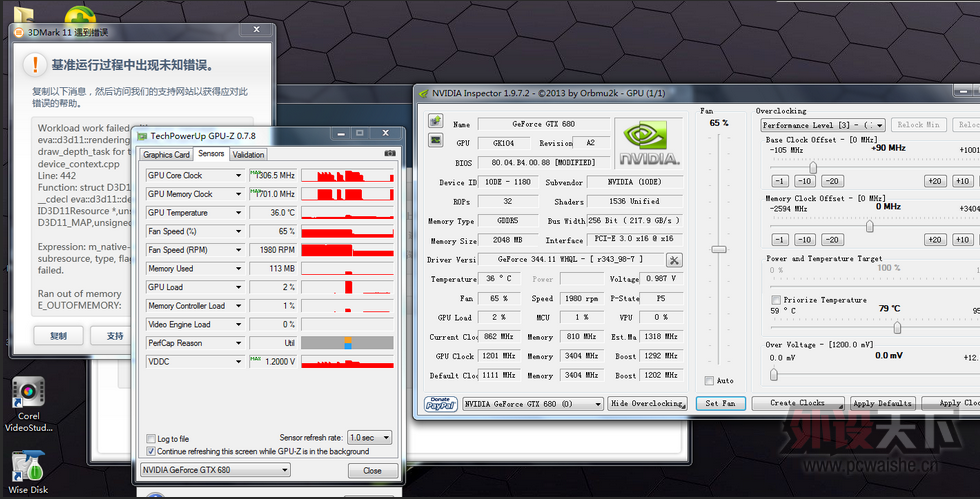Click the Driver Version field GeForce 344.11
Image resolution: width=980 pixels, height=499 pixels.
(569, 260)
